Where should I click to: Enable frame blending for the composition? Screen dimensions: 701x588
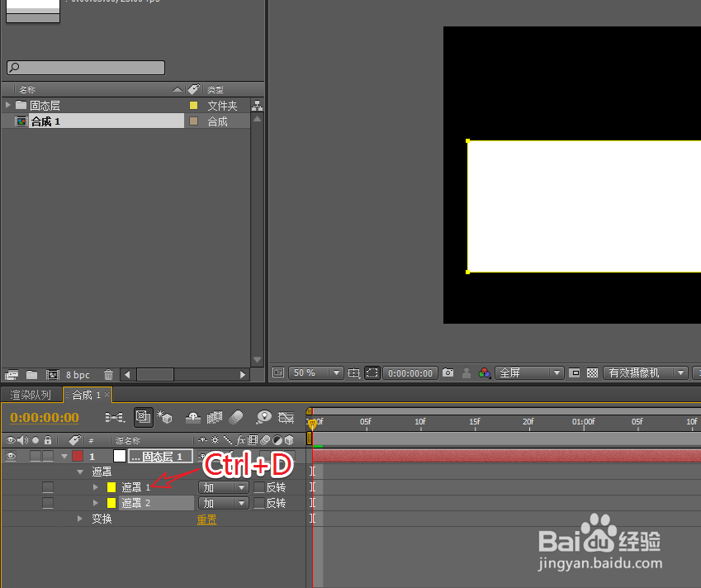point(215,418)
